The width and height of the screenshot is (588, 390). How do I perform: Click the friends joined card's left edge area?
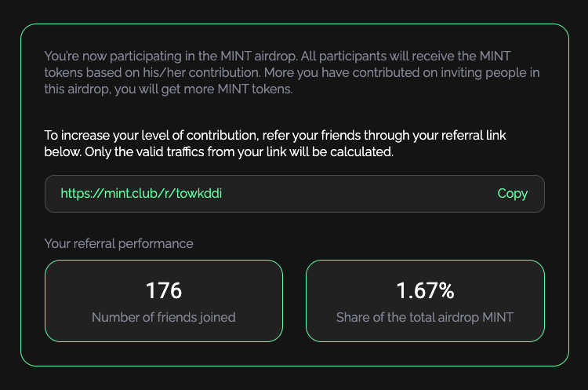click(55, 301)
